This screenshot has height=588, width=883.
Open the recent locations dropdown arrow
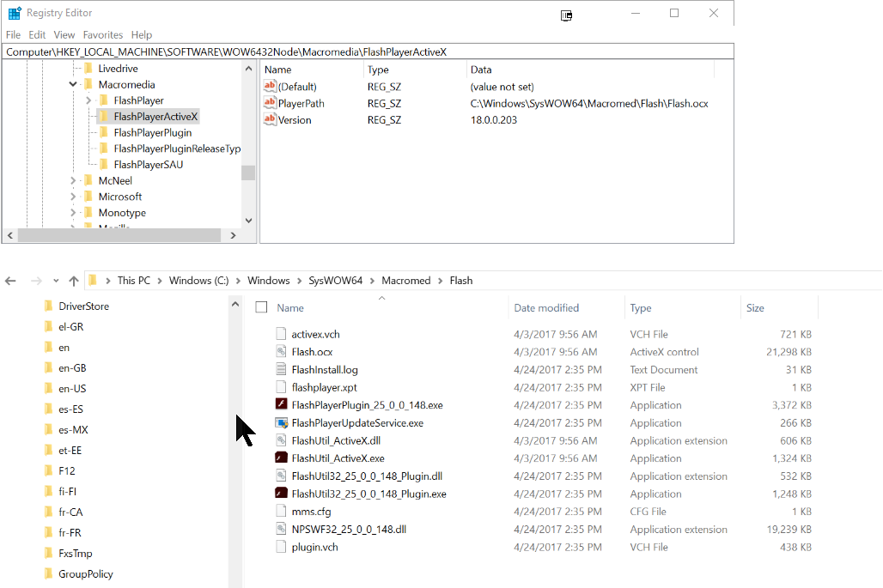click(56, 281)
